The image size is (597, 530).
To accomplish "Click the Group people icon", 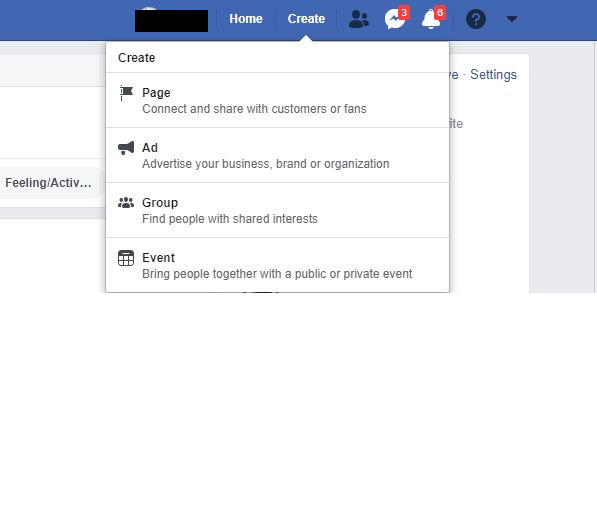I will (126, 203).
